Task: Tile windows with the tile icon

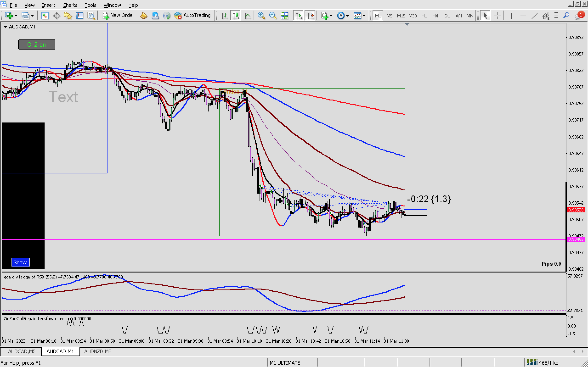Action: [284, 16]
